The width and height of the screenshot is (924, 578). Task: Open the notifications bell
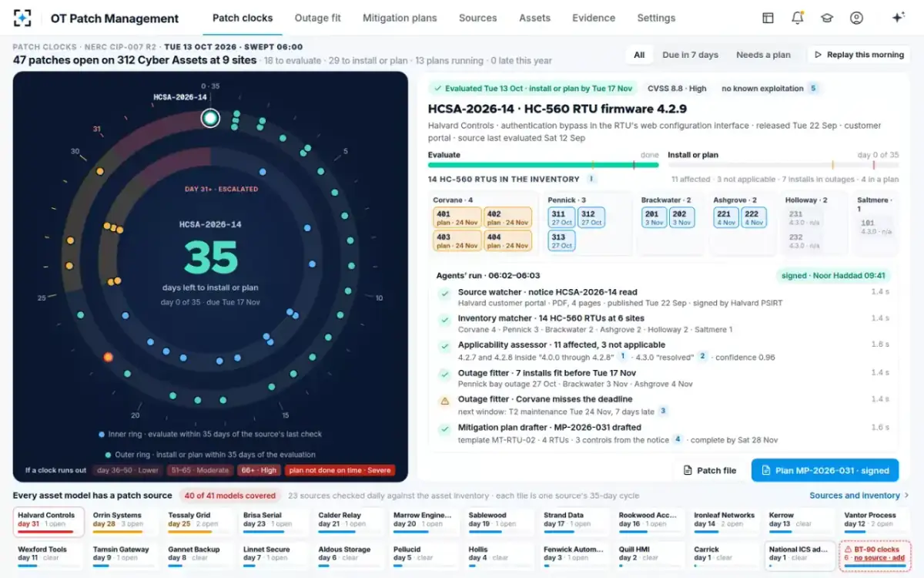pyautogui.click(x=798, y=18)
